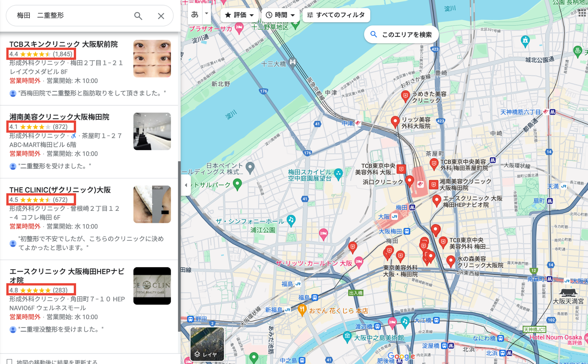
Task: Open the 評価 rating filter dropdown
Action: click(239, 15)
